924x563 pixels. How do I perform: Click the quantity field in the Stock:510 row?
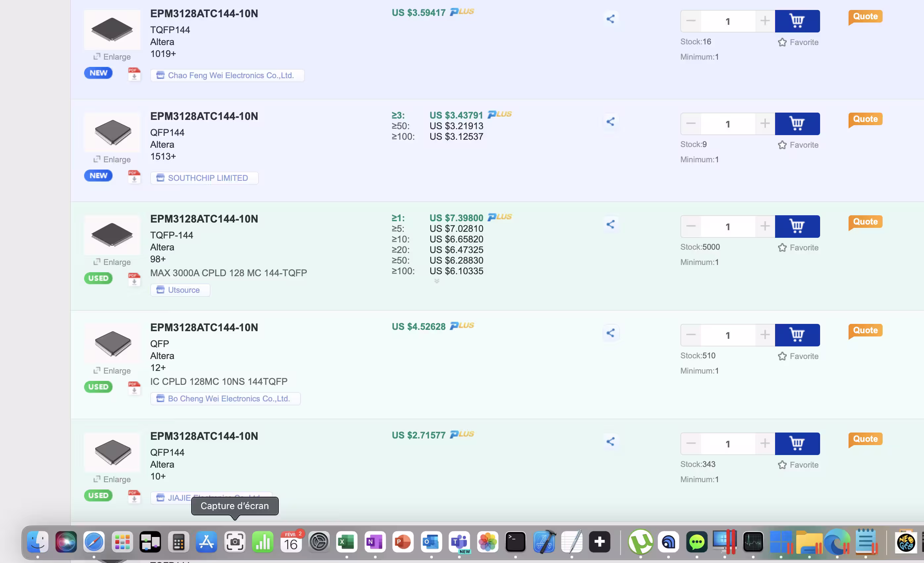728,335
